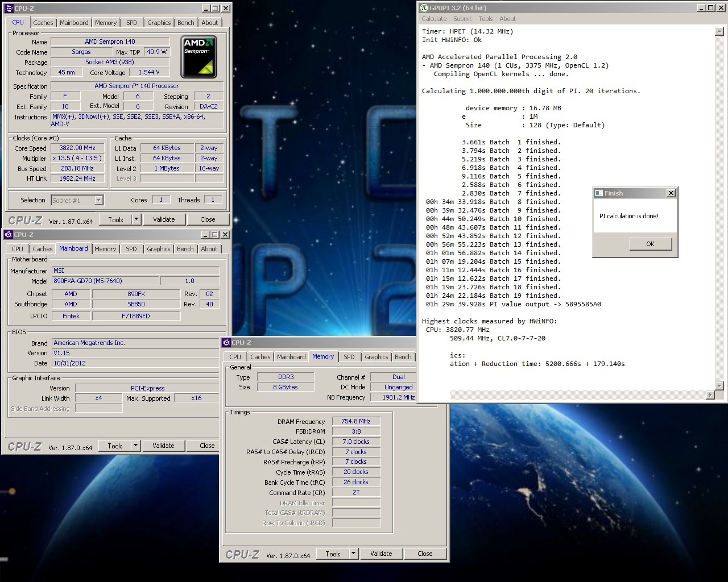Click the AMD Sempron processor logo
This screenshot has height=582, width=728.
pyautogui.click(x=198, y=57)
